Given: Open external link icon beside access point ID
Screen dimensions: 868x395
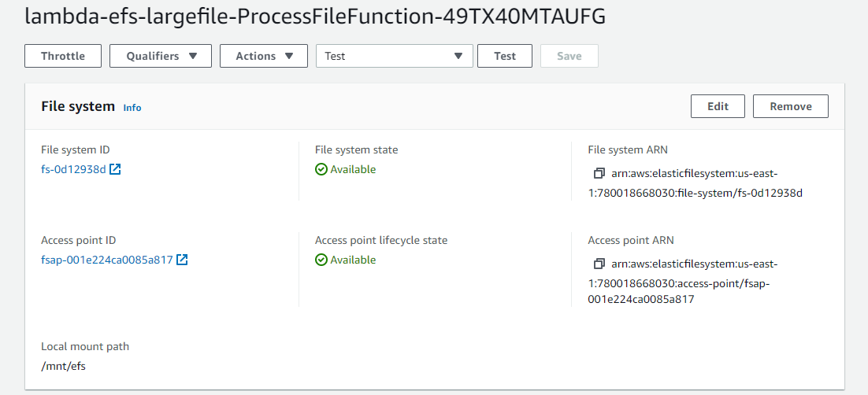Looking at the screenshot, I should tap(182, 260).
